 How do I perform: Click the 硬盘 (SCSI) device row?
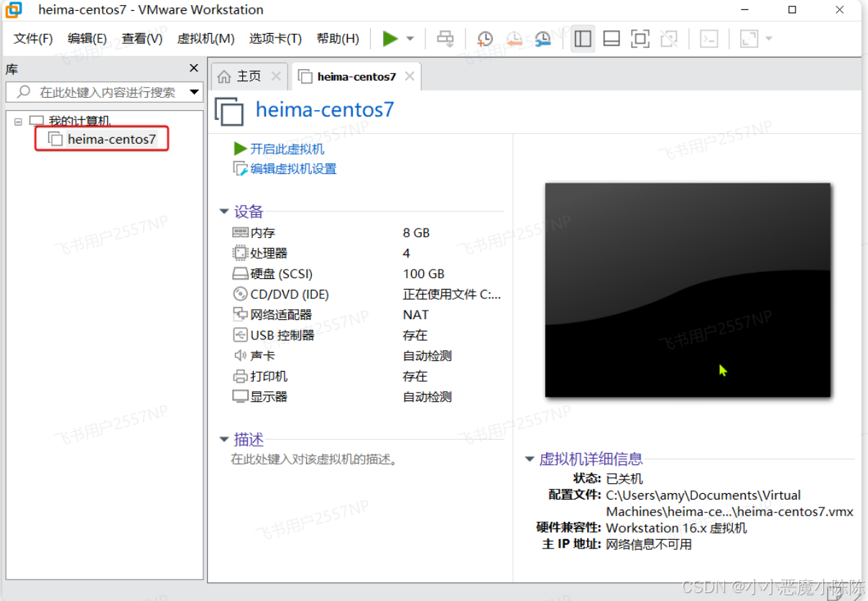367,274
